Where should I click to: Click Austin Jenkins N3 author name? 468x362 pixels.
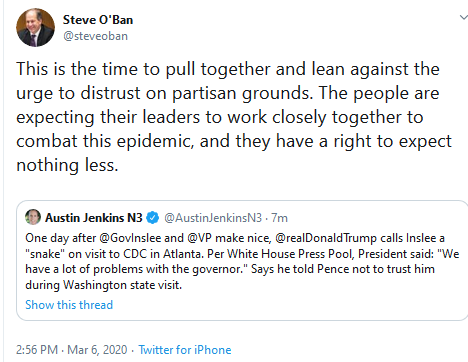pos(94,218)
